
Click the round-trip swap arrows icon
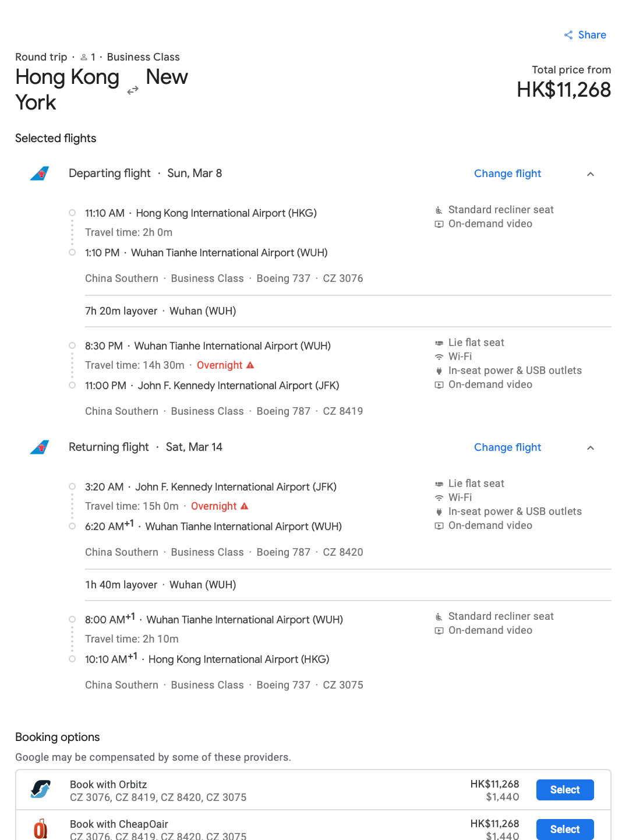(x=133, y=90)
